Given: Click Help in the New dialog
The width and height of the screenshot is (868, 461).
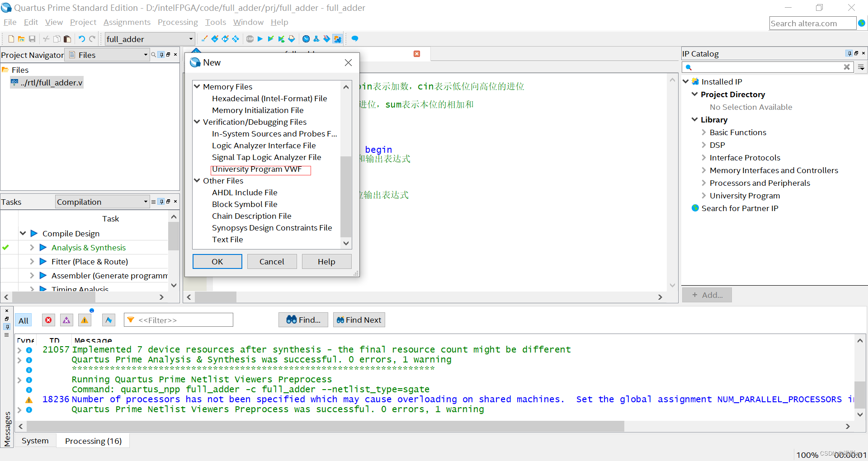Looking at the screenshot, I should click(326, 261).
